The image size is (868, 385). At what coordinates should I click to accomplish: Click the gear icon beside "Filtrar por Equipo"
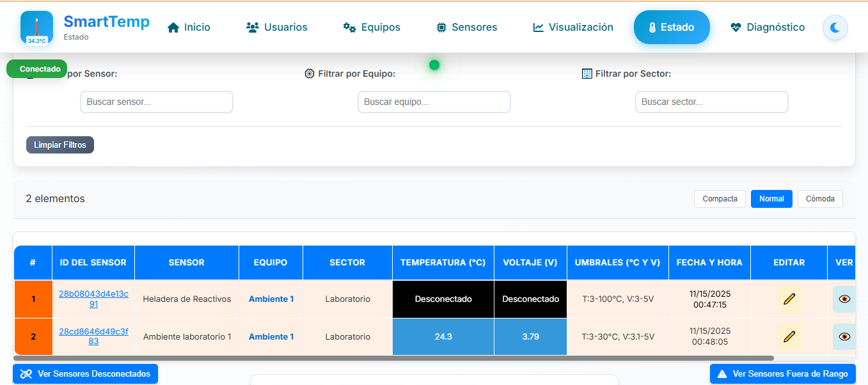[309, 74]
